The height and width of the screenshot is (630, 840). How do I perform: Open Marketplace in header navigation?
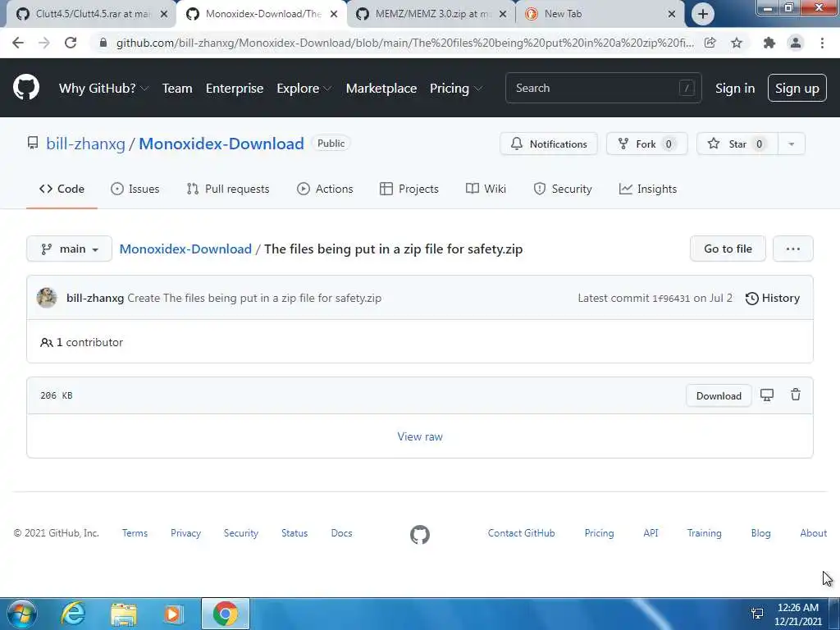coord(381,89)
